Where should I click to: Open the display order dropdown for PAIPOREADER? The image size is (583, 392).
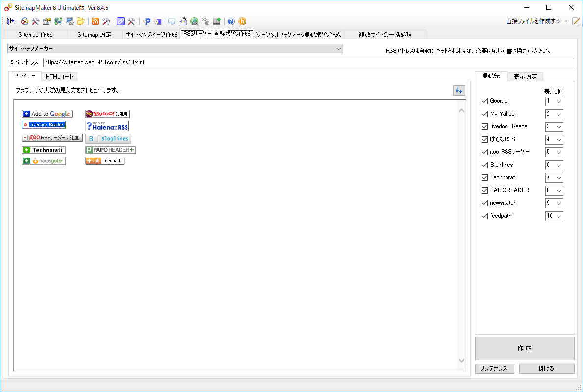click(x=554, y=190)
